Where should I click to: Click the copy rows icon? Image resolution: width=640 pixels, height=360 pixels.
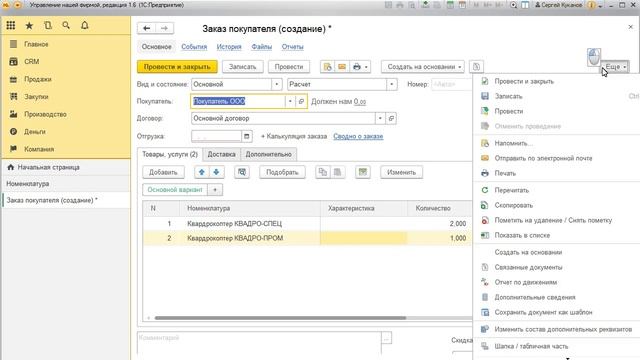click(x=323, y=172)
